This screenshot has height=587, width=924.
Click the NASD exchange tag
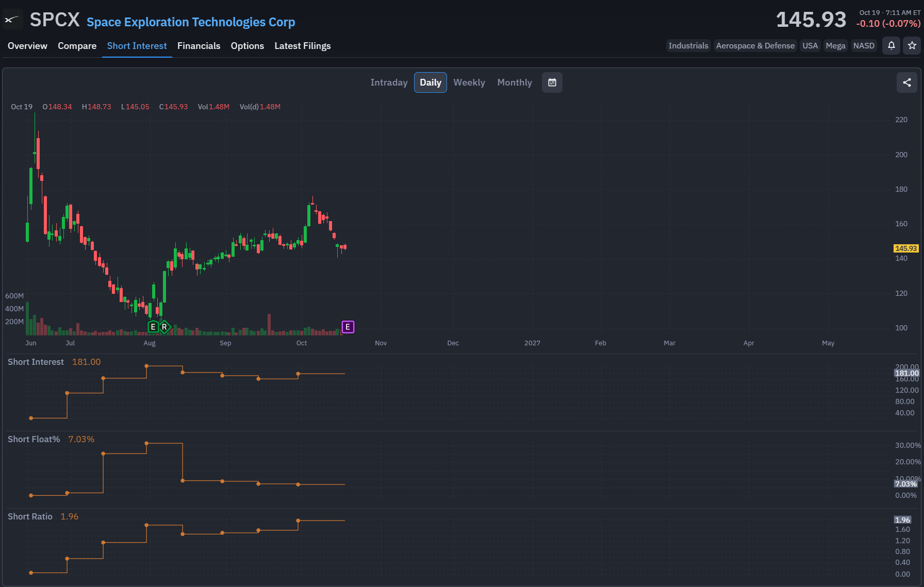click(x=864, y=46)
